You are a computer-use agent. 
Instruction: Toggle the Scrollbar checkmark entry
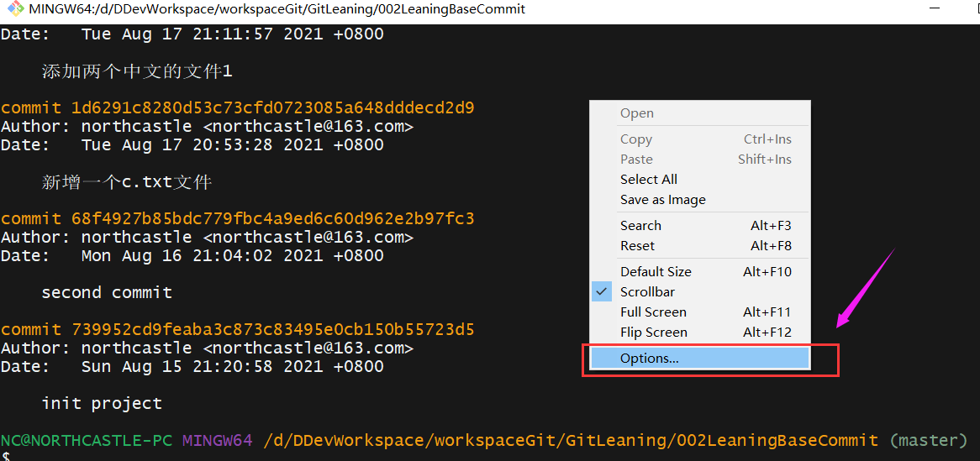point(700,291)
